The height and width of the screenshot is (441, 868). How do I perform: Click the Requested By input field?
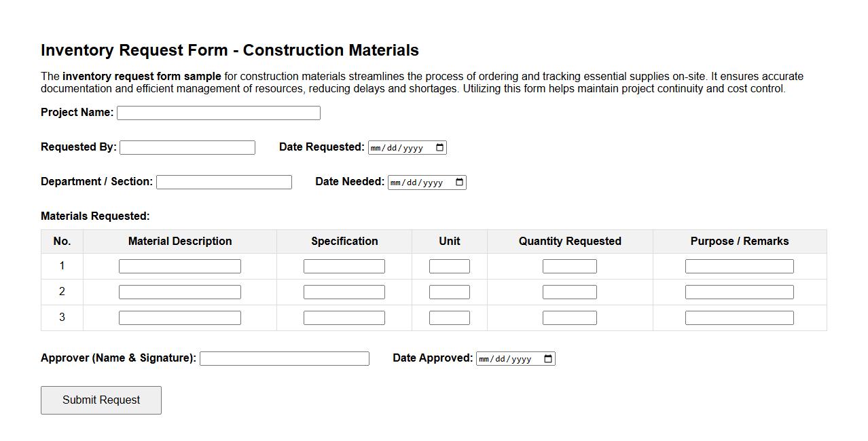(x=187, y=147)
